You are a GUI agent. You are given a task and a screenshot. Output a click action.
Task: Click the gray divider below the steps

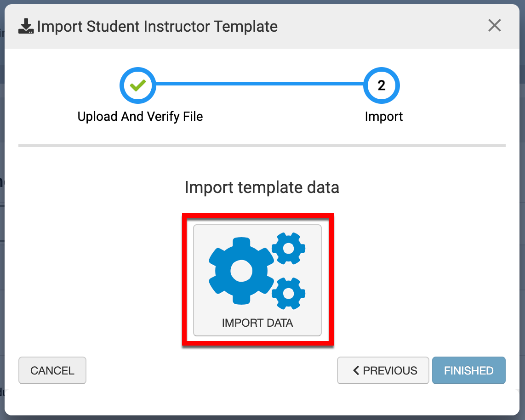[x=262, y=146]
